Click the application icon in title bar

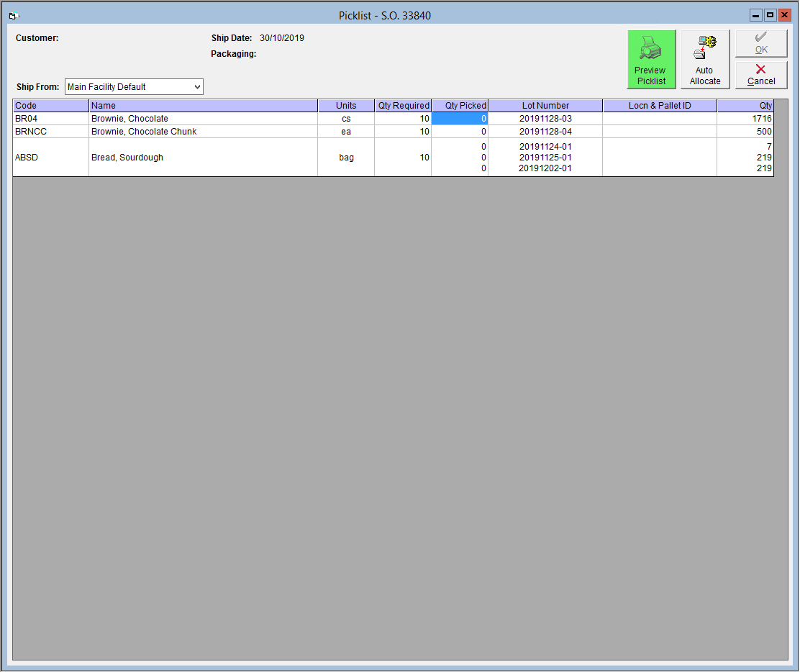click(14, 16)
